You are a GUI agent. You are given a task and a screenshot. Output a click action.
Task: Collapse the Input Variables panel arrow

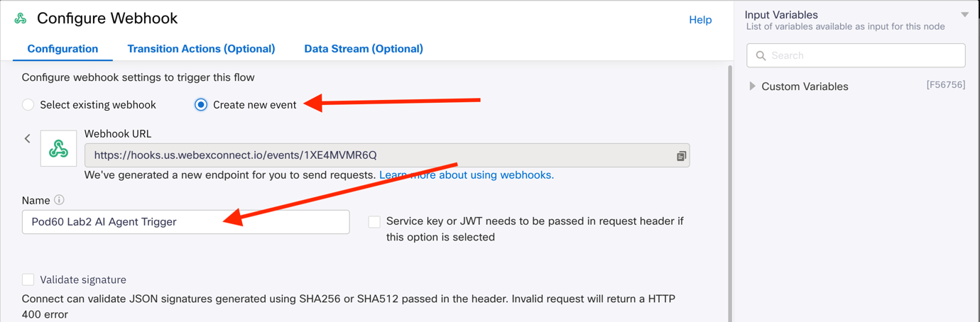[964, 15]
